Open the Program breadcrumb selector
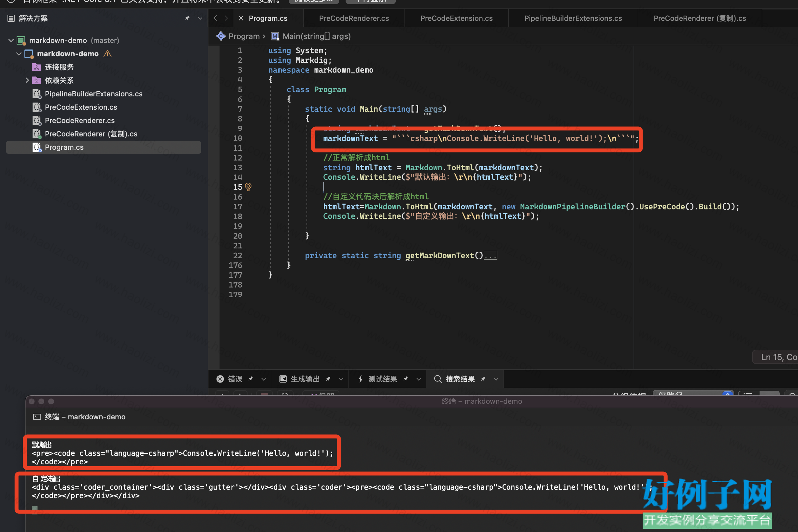 [244, 36]
